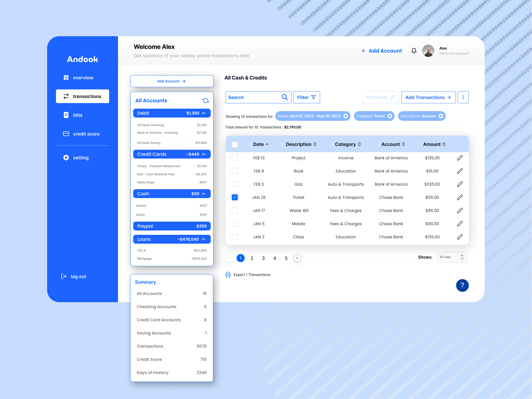Remove the Description: Amazon filter chip
The height and width of the screenshot is (399, 532).
(x=441, y=116)
